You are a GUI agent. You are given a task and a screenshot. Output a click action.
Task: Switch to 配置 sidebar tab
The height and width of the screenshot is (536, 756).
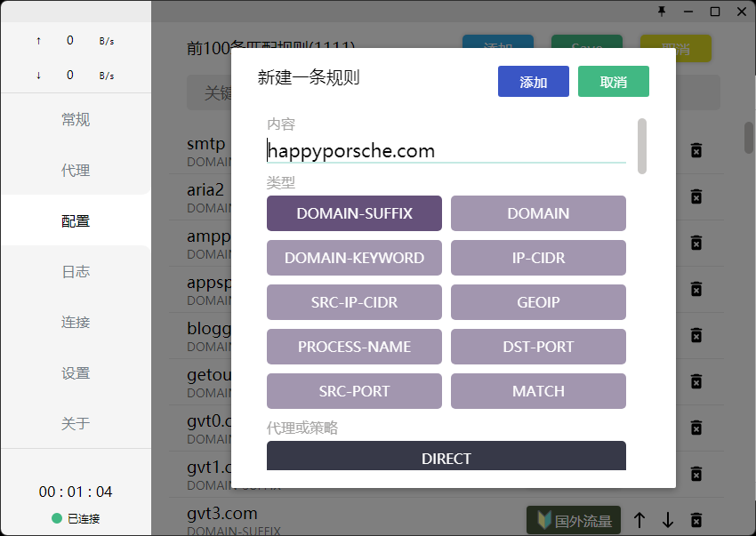[x=76, y=220]
